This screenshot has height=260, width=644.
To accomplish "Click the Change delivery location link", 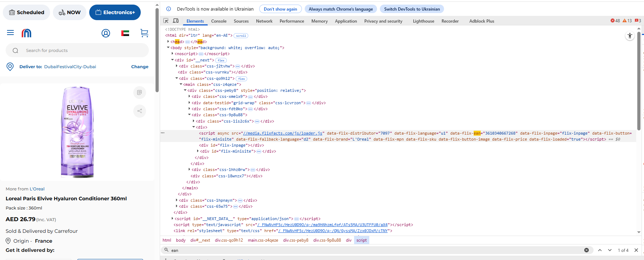I will click(140, 67).
